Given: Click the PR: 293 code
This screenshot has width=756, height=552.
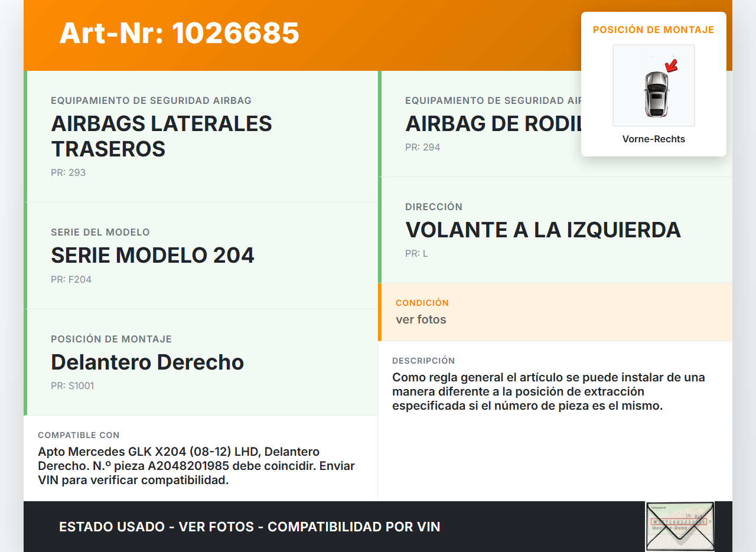Looking at the screenshot, I should point(68,173).
